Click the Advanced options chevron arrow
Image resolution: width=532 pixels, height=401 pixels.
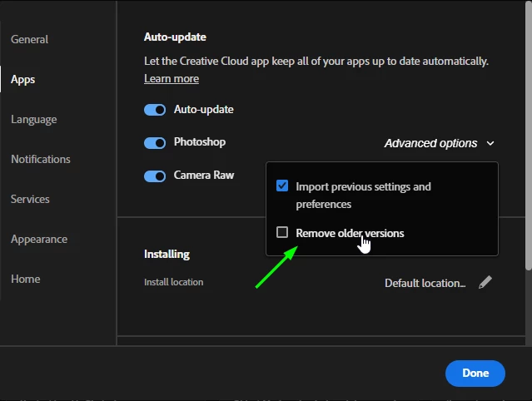point(490,144)
